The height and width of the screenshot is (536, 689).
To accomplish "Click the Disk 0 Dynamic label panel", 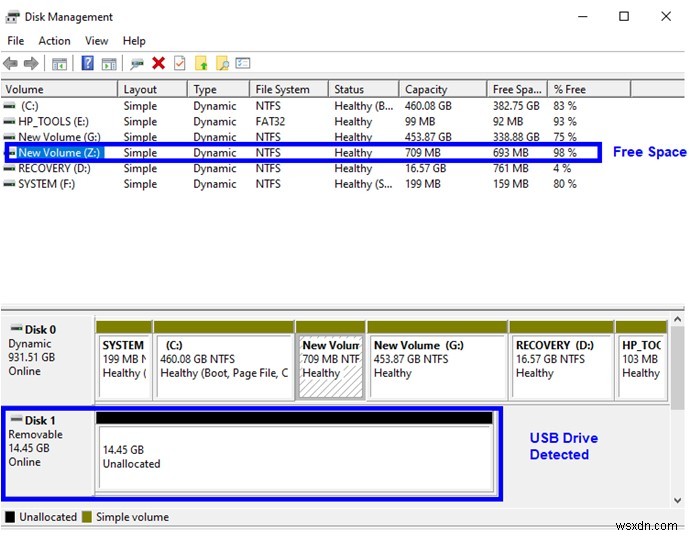I will tap(48, 359).
